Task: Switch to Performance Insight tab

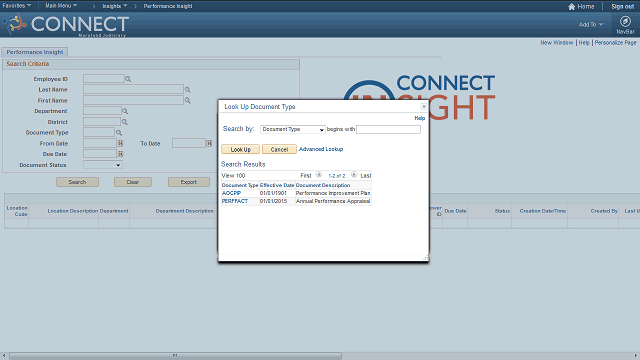Action: tap(35, 52)
